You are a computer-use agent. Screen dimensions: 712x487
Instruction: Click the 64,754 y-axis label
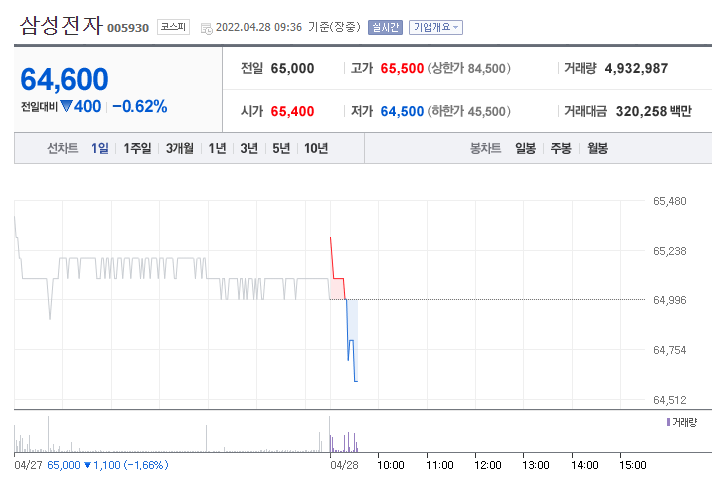670,350
